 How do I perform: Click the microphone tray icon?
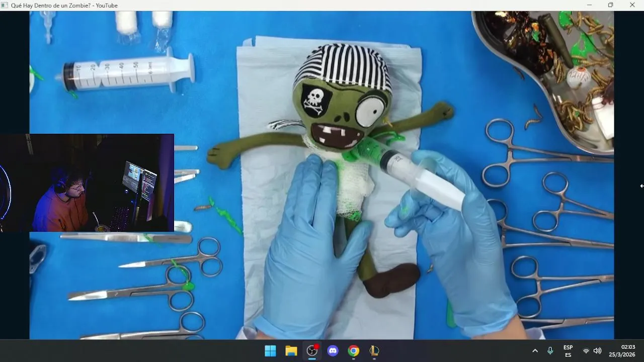550,351
